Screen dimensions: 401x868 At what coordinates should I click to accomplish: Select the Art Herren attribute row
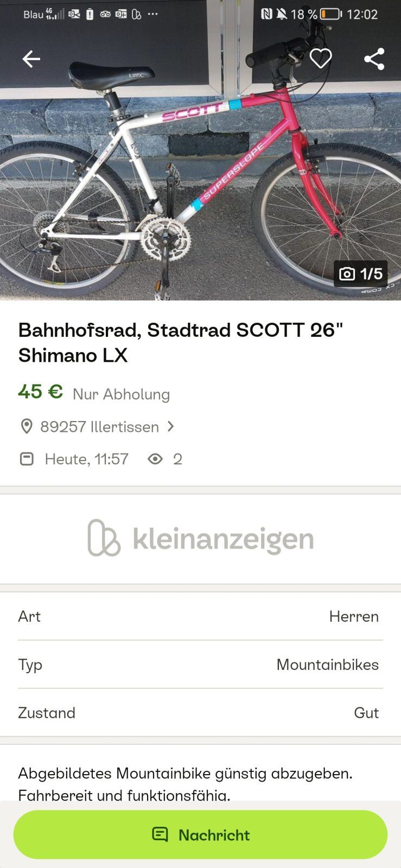pyautogui.click(x=200, y=616)
